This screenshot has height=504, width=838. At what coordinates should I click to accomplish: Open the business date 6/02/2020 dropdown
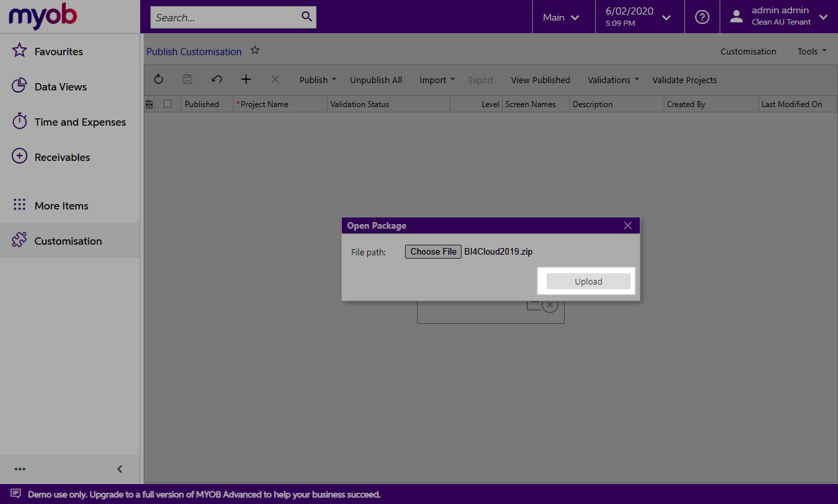640,17
